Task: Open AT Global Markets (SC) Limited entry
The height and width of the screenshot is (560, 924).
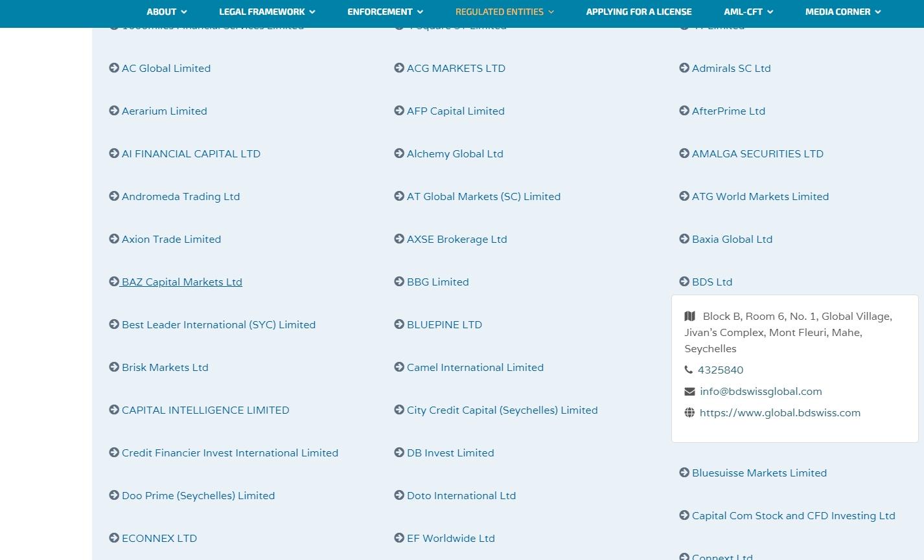Action: click(x=483, y=196)
